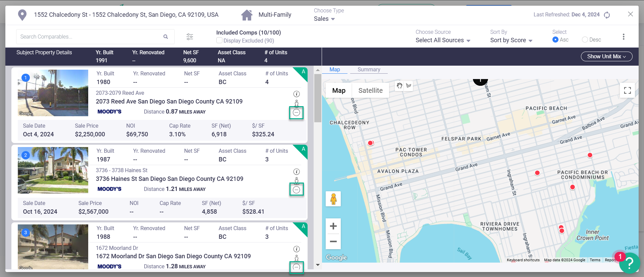Screen dimensions: 644x277
Task: Enable the Display Excluded (90) checkbox
Action: (219, 41)
